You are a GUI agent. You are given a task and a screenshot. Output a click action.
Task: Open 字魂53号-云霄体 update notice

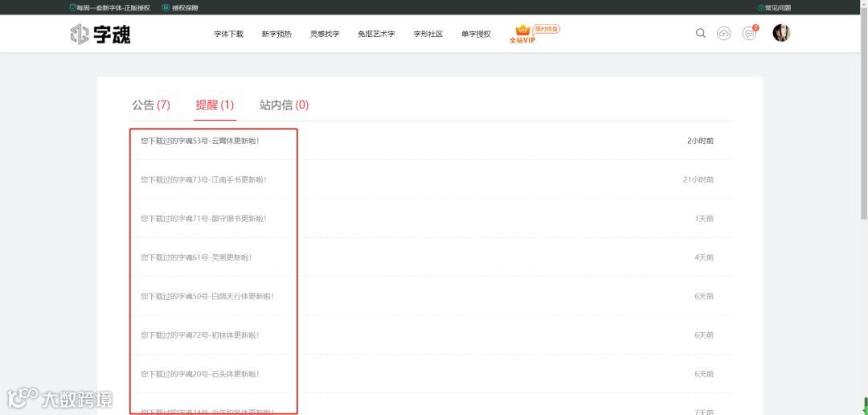coord(200,141)
